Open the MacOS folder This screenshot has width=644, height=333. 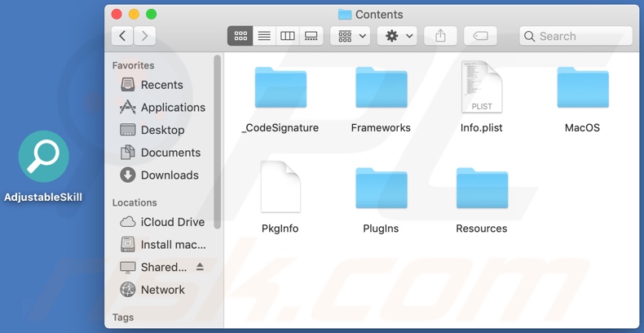pos(582,90)
